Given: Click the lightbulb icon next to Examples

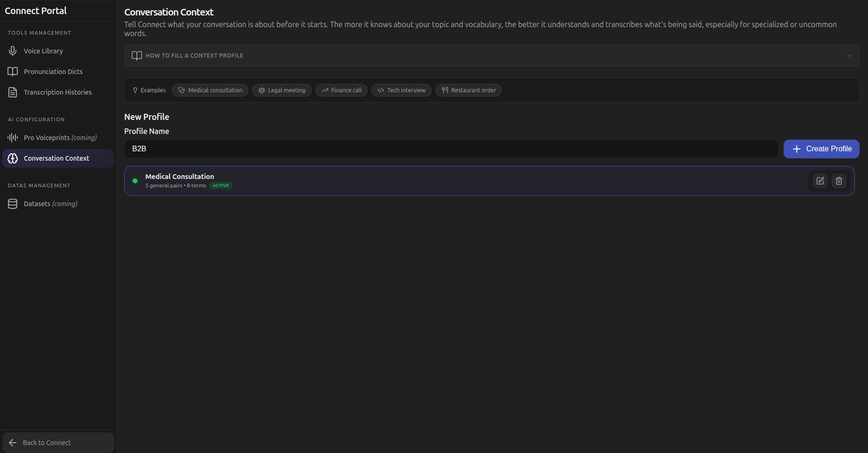Looking at the screenshot, I should pyautogui.click(x=135, y=90).
